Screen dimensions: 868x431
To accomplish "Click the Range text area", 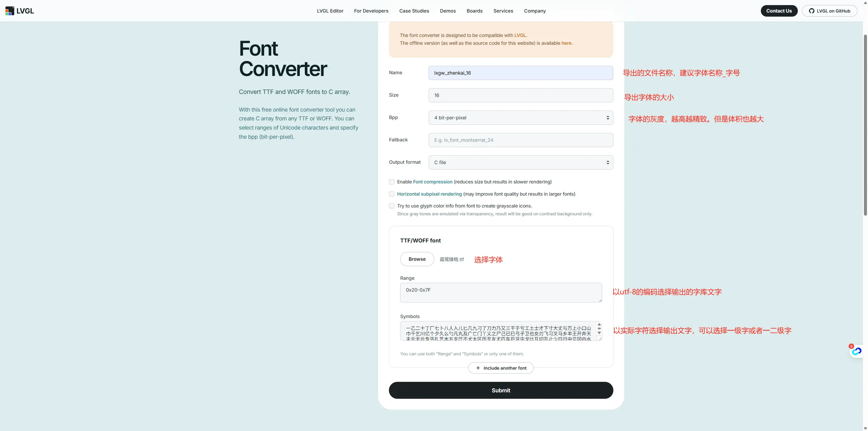I will tap(501, 293).
